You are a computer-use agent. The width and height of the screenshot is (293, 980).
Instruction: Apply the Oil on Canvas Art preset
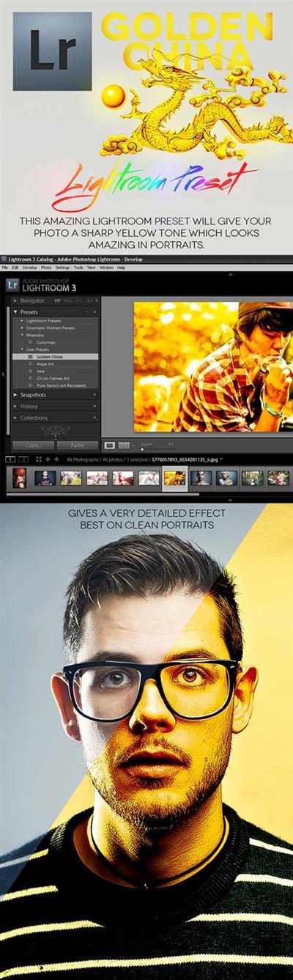pyautogui.click(x=53, y=378)
